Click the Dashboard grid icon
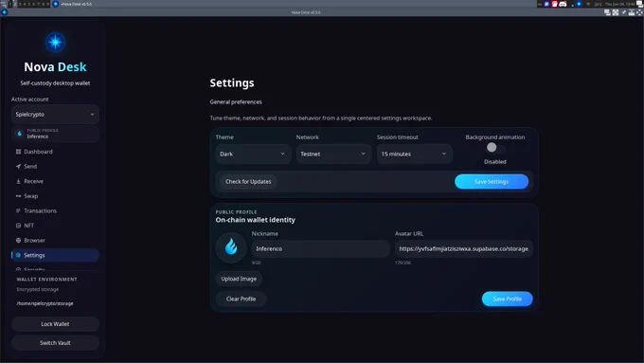This screenshot has height=363, width=644. (x=18, y=152)
